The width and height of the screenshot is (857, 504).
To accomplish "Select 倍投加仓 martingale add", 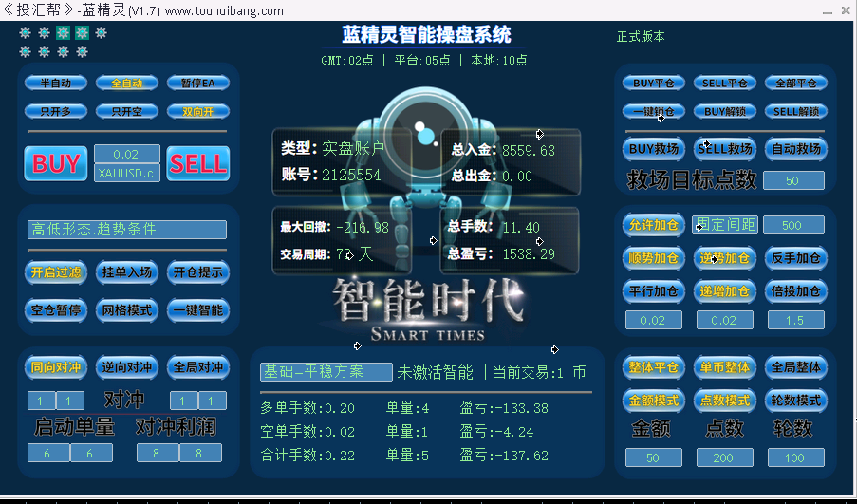I will click(795, 291).
